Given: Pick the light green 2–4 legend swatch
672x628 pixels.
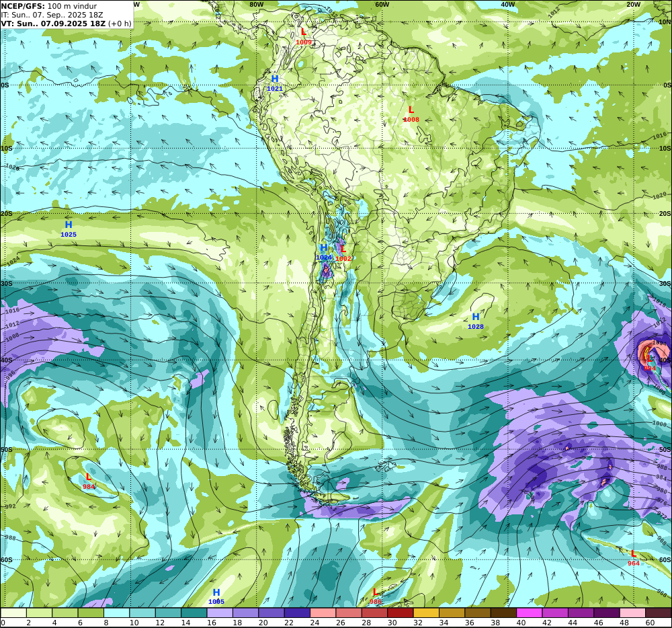Looking at the screenshot, I should pos(39,613).
